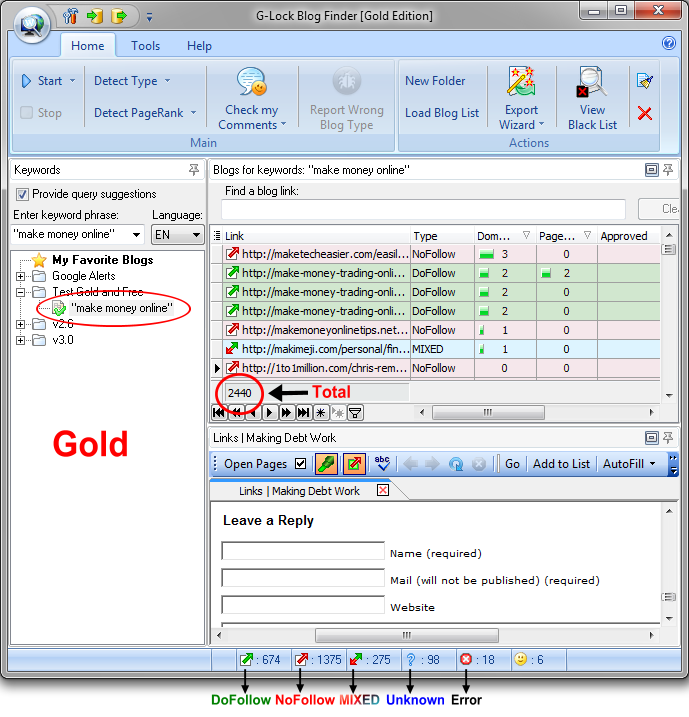Open the keyword phrase combo box dropdown
Image resolution: width=689 pixels, height=717 pixels.
[x=136, y=235]
